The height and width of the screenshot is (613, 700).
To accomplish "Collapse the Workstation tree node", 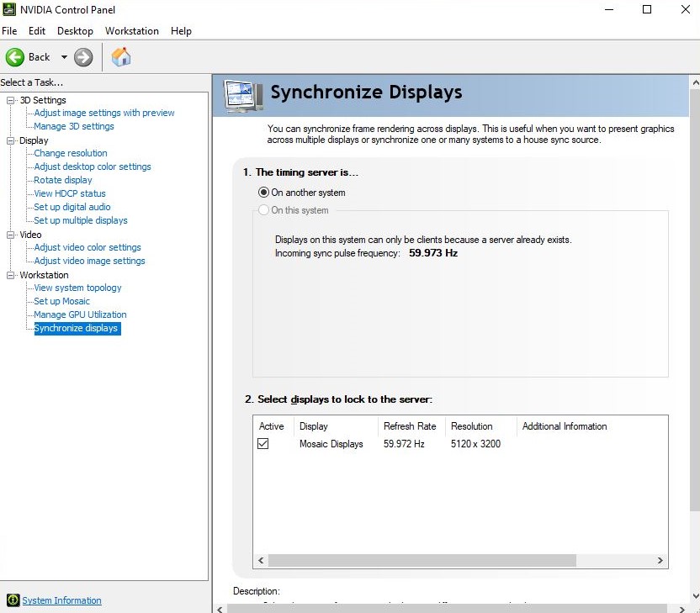I will pos(10,275).
